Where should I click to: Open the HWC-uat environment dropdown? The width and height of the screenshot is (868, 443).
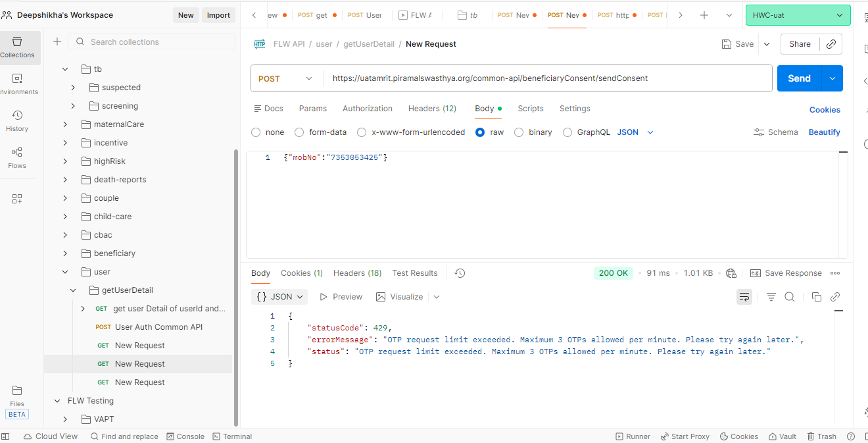click(x=798, y=15)
